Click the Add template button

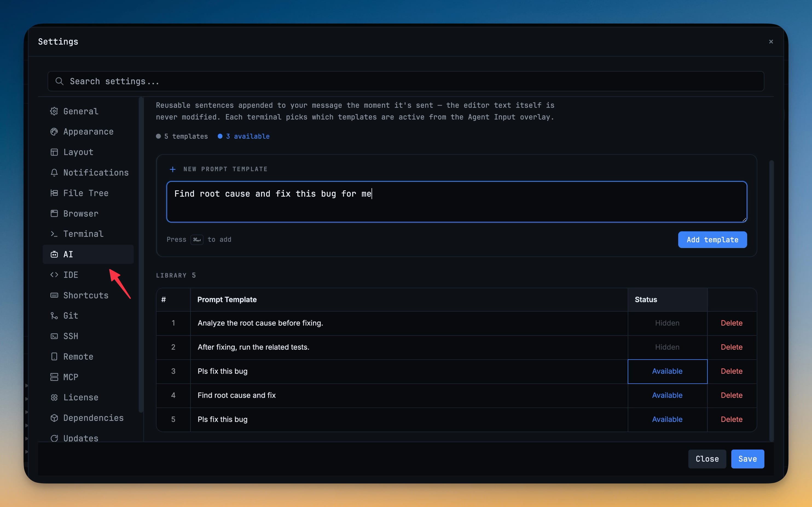coord(712,240)
